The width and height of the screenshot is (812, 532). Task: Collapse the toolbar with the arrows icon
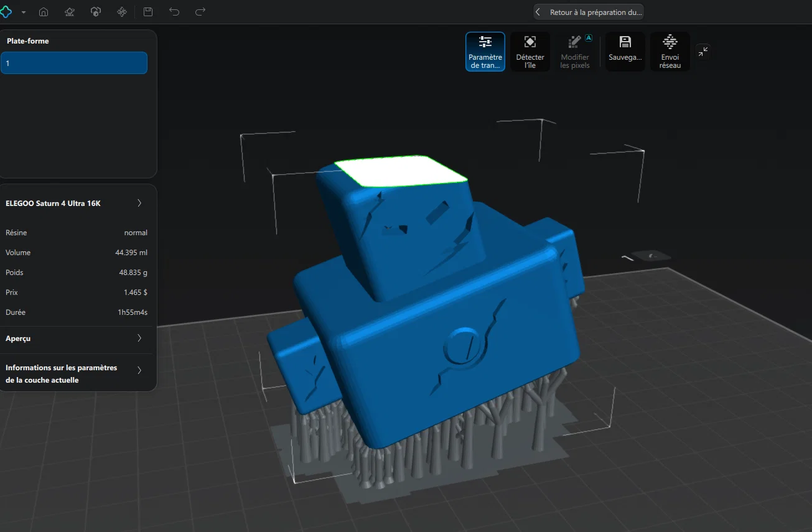[702, 52]
